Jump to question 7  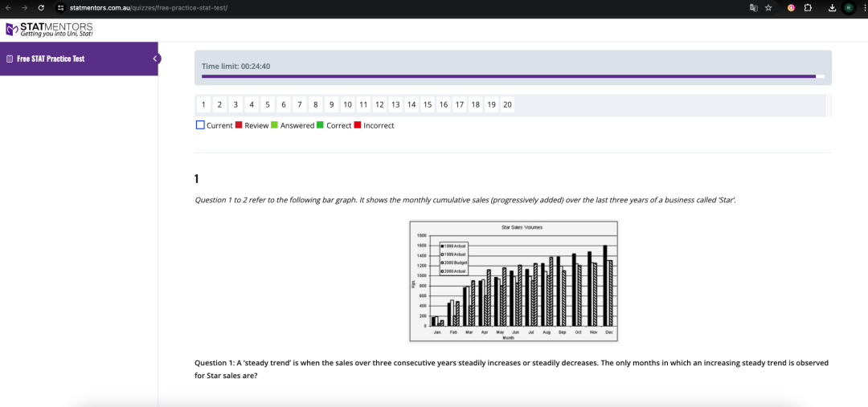coord(300,104)
